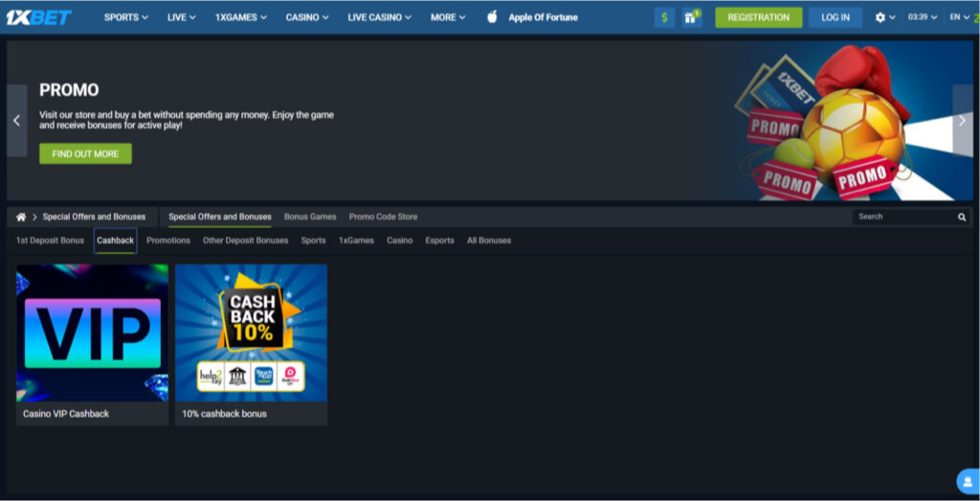Click the FIND OUT MORE button

85,154
